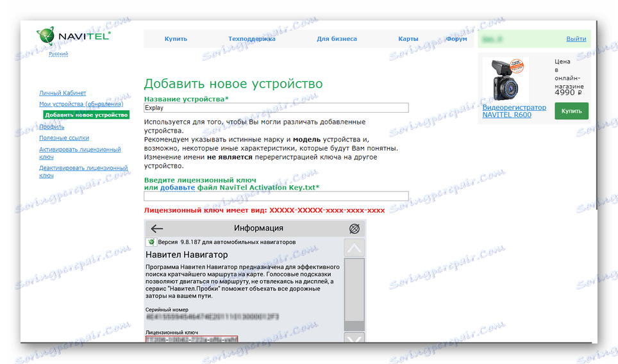Viewport: 618px width, 364px height.
Task: Open the Техподдержка menu item
Action: click(x=252, y=39)
